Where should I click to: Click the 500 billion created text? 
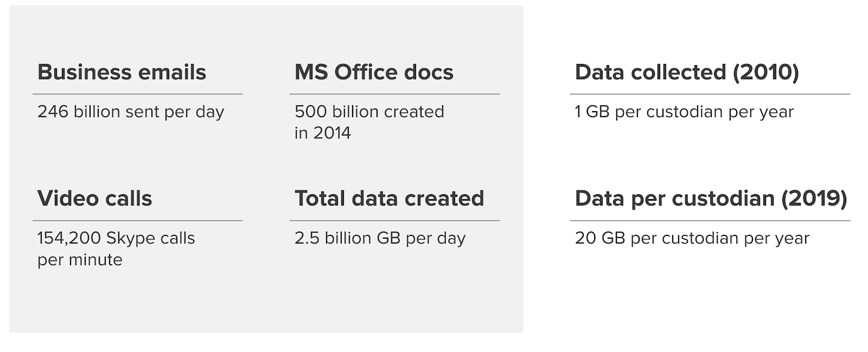pyautogui.click(x=369, y=112)
